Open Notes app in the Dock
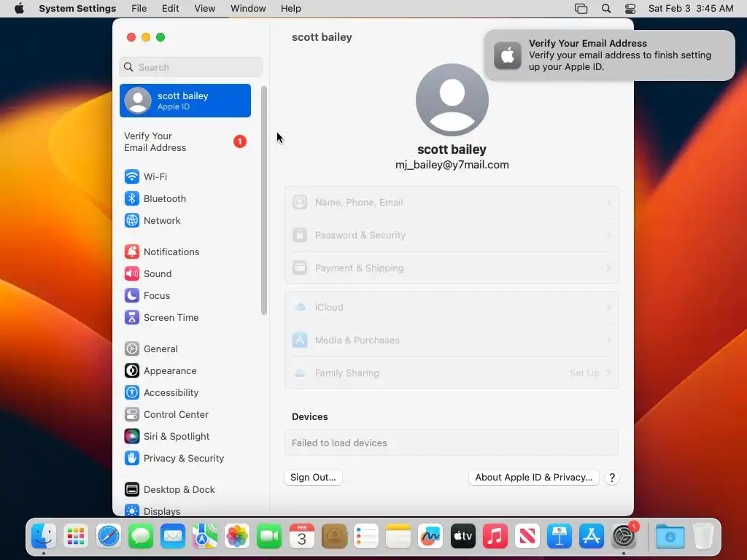The width and height of the screenshot is (747, 560). (398, 536)
